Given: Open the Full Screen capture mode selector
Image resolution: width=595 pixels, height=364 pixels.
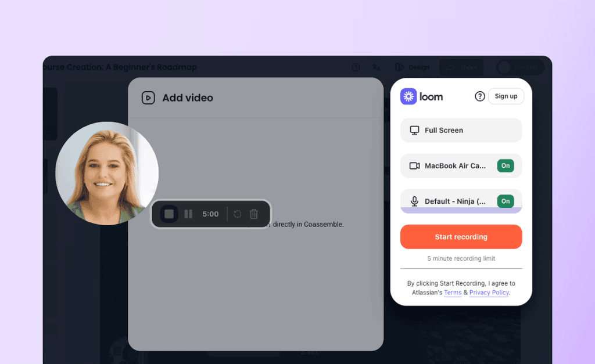Looking at the screenshot, I should pyautogui.click(x=461, y=131).
